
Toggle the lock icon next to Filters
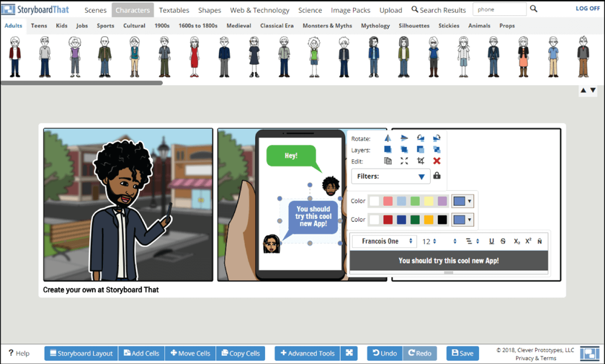[x=437, y=176]
